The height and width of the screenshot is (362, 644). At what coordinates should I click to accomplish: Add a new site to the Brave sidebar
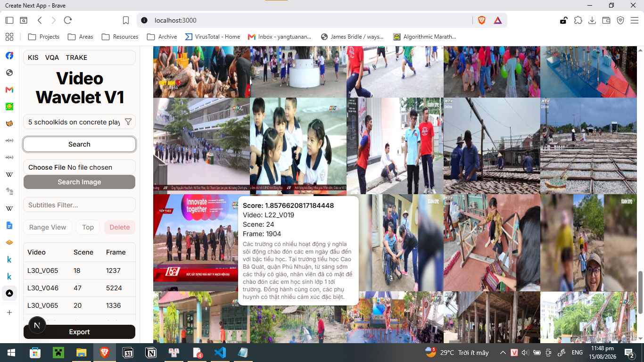click(x=9, y=313)
